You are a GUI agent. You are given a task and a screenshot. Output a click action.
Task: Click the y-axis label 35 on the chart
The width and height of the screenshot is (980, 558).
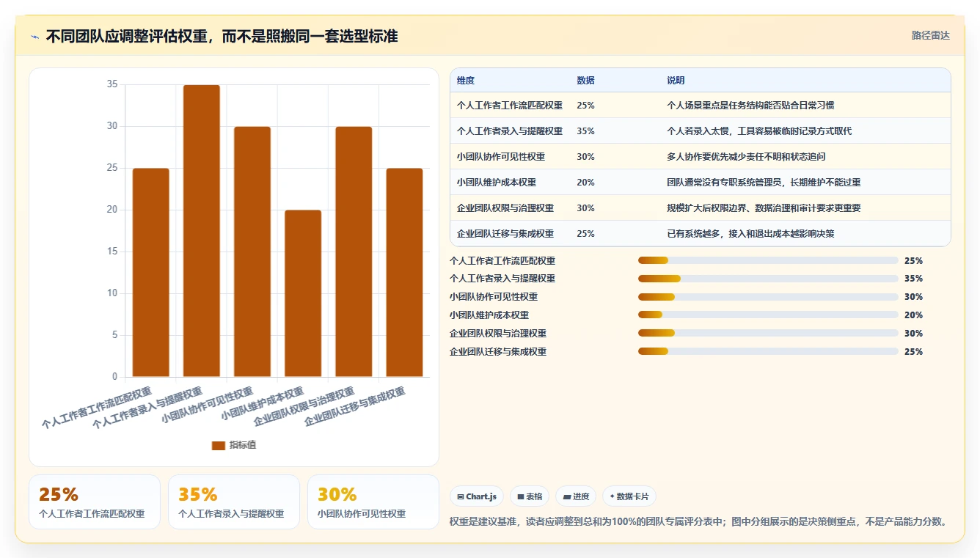tap(112, 84)
